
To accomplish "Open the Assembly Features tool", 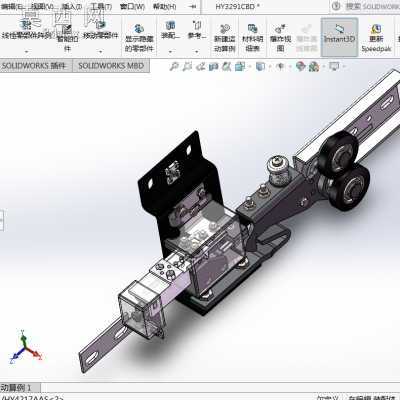I will pyautogui.click(x=170, y=29).
